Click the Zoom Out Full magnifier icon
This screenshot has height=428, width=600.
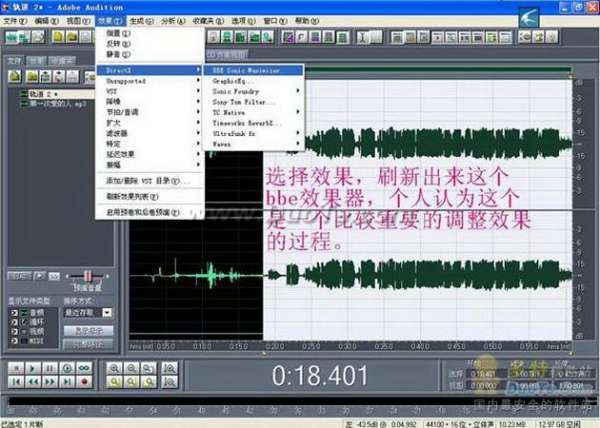[148, 368]
